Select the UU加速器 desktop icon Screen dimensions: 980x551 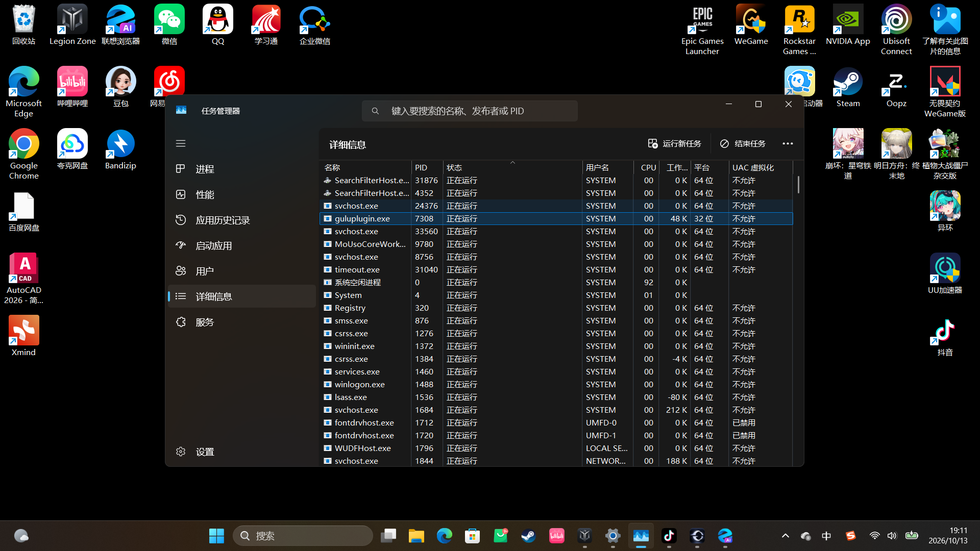pos(945,273)
